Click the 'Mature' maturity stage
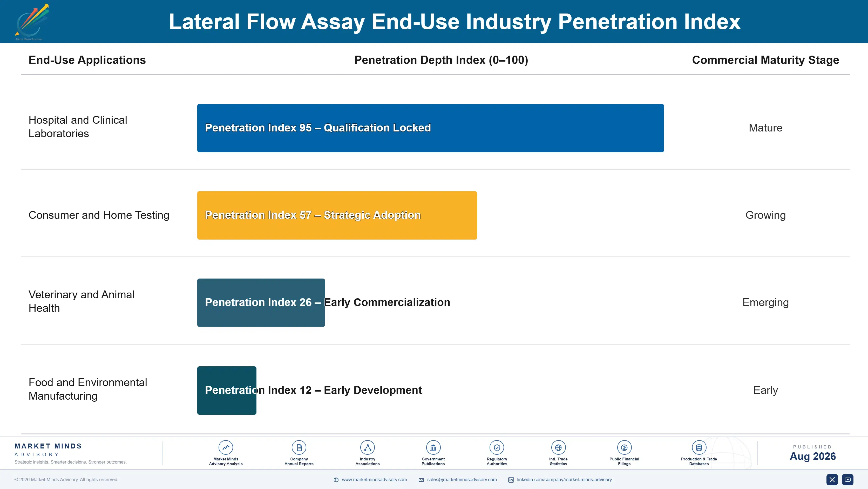The height and width of the screenshot is (489, 868). pos(765,128)
